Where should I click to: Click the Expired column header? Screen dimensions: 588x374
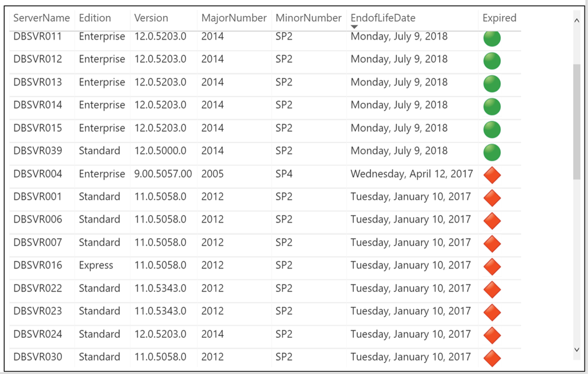coord(499,18)
